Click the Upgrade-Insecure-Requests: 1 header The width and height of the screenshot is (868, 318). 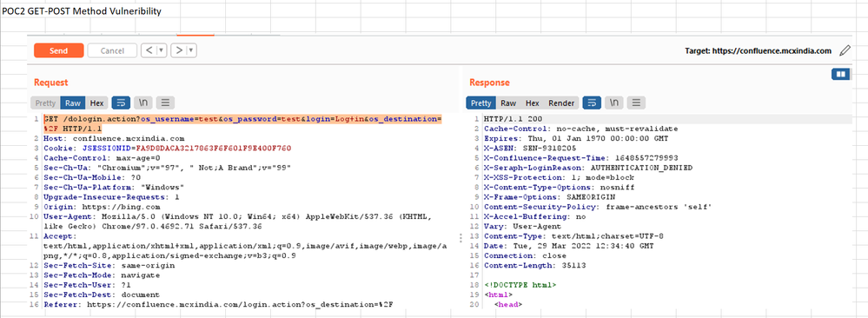click(x=110, y=196)
